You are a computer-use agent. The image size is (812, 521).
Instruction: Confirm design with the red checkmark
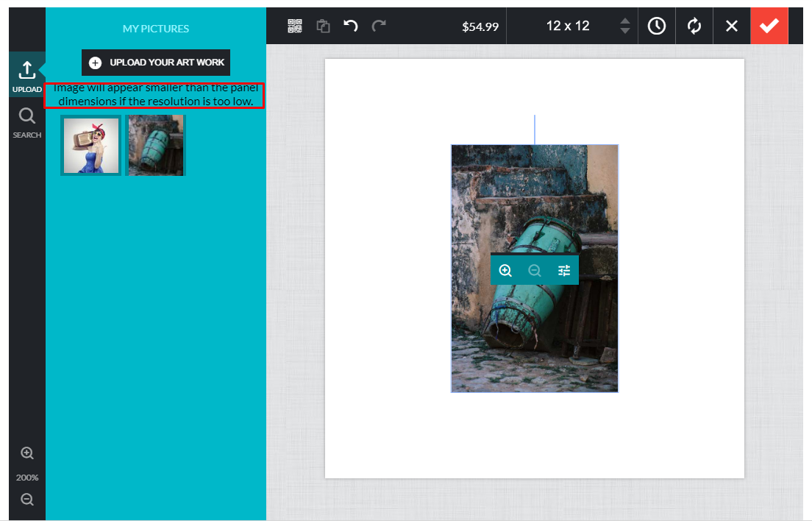769,26
